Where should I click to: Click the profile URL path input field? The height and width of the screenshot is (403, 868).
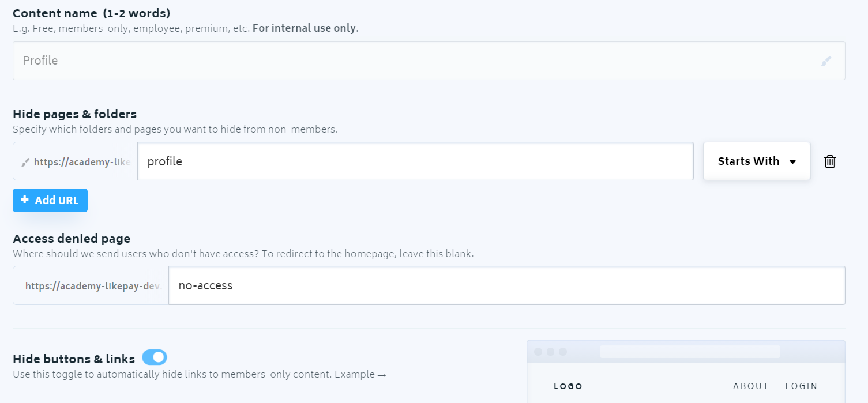415,161
